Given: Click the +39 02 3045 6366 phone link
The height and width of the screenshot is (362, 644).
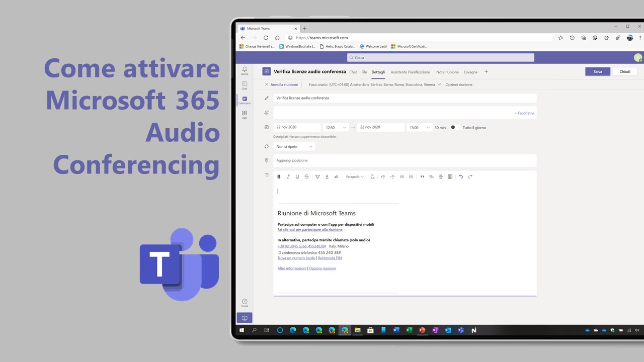Looking at the screenshot, I should tap(302, 246).
